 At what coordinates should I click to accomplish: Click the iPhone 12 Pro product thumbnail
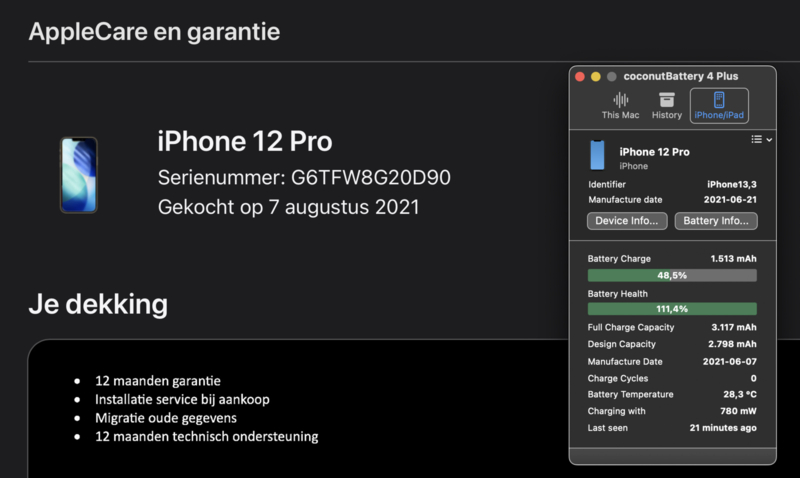click(x=79, y=175)
